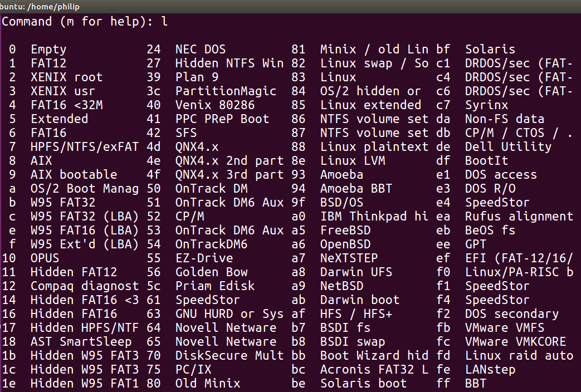The image size is (581, 392).
Task: Select the 'PC/IX' entry
Action: point(193,370)
